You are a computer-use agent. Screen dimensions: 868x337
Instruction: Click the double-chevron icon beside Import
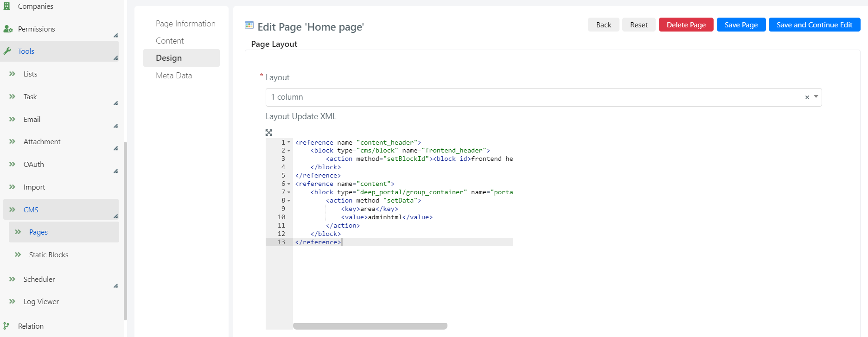pyautogui.click(x=13, y=187)
